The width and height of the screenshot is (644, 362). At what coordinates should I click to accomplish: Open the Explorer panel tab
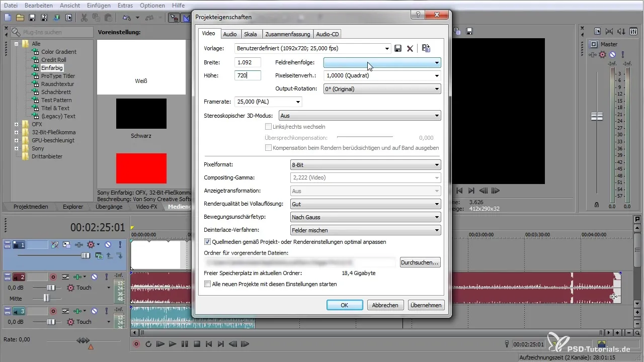point(73,207)
